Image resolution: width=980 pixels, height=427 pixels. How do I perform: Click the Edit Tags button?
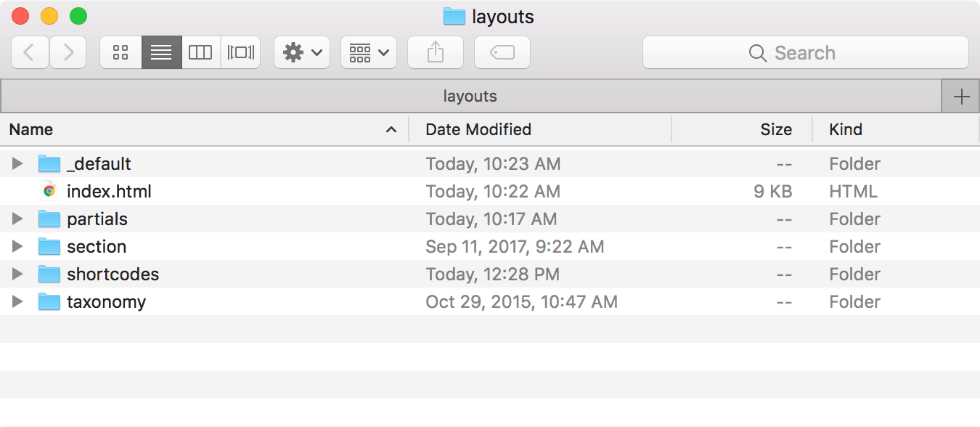coord(502,52)
